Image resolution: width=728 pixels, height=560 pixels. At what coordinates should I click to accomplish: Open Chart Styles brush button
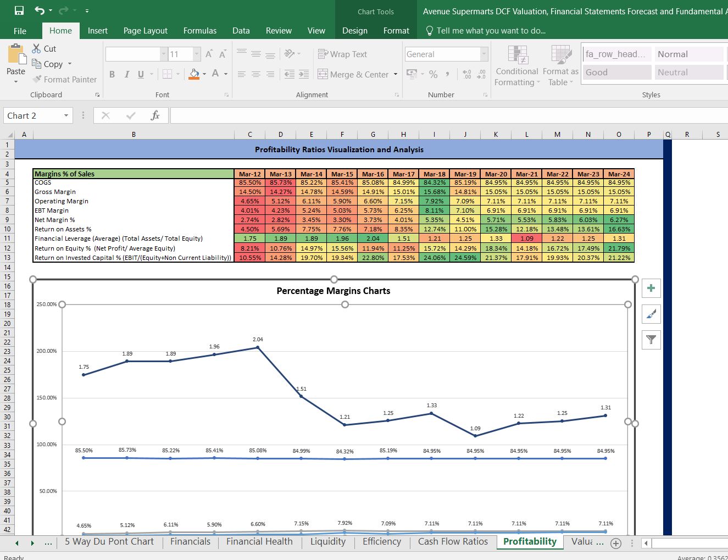[x=651, y=314]
